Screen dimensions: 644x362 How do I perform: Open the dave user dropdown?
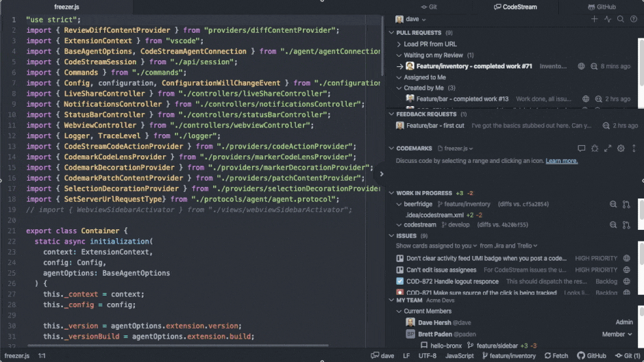tap(416, 19)
